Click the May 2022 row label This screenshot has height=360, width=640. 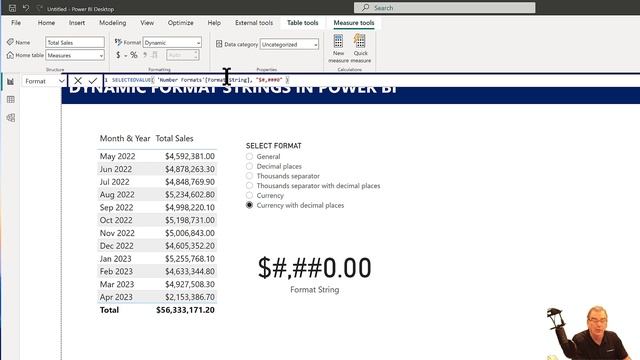[117, 156]
